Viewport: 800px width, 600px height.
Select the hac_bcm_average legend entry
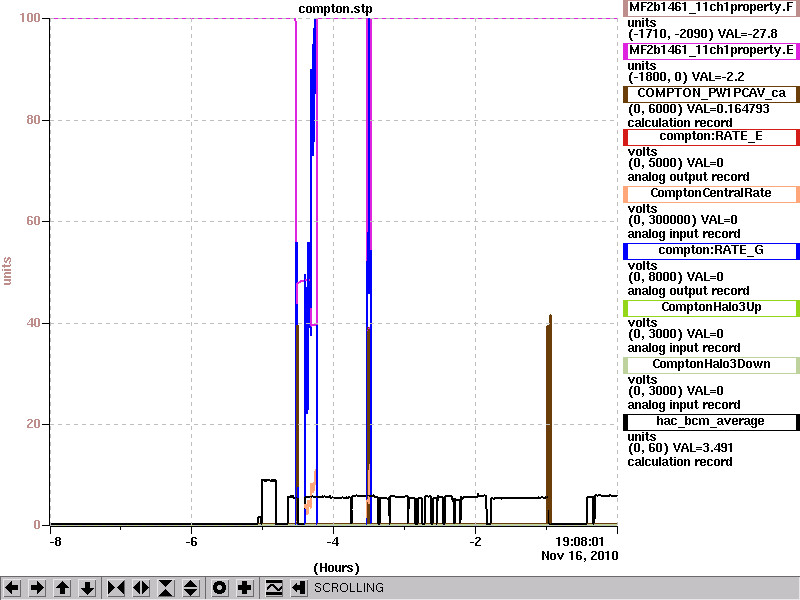pyautogui.click(x=711, y=422)
